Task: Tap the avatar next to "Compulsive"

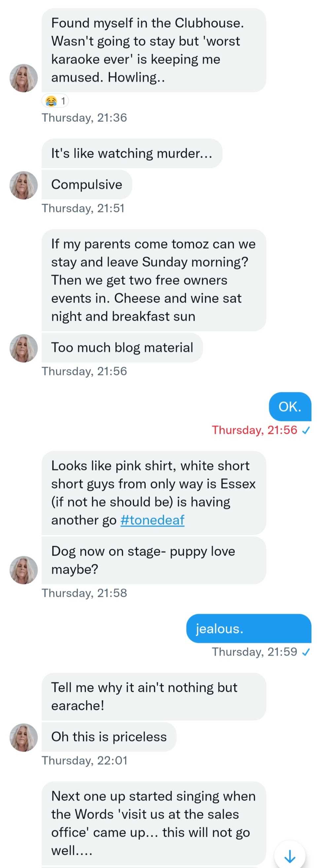Action: pos(23,185)
